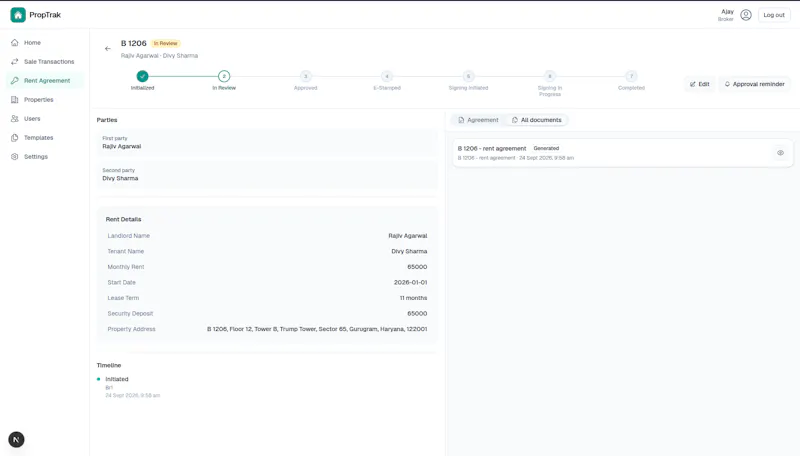Click the Rent Agreement key icon
Viewport: 800px width, 456px height.
15,81
